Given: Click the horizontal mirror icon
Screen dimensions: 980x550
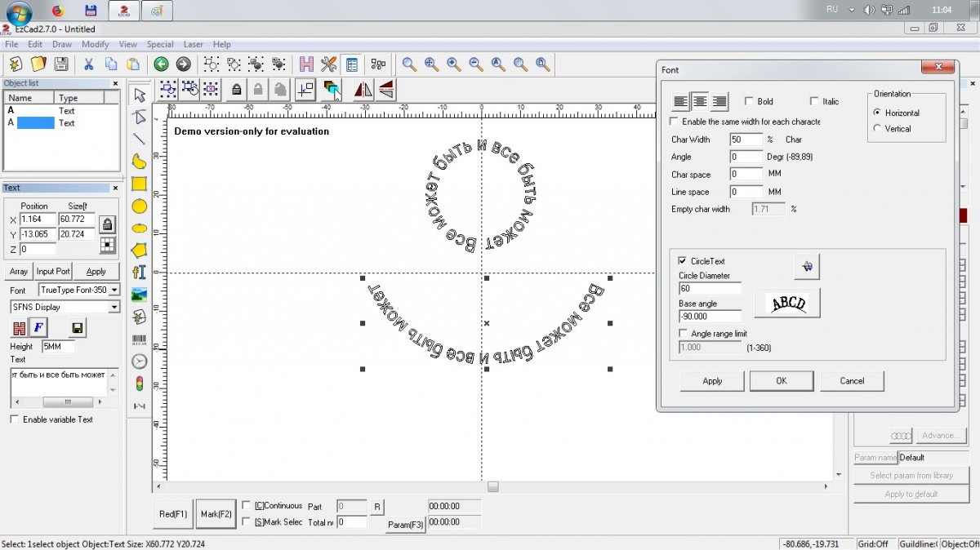Looking at the screenshot, I should (x=363, y=90).
